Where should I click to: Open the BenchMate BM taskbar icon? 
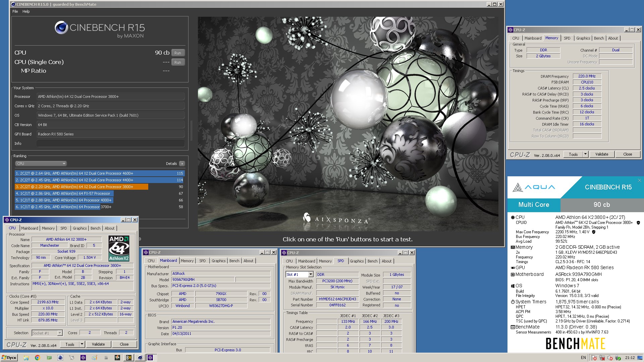click(x=129, y=358)
